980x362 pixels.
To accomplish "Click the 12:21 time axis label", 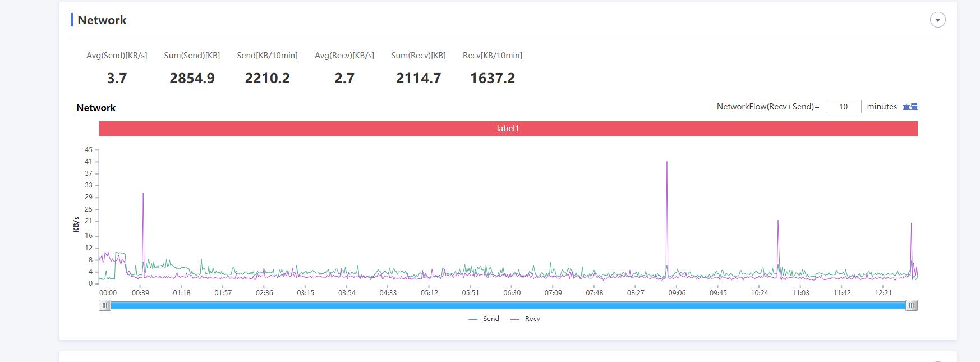I will [883, 293].
